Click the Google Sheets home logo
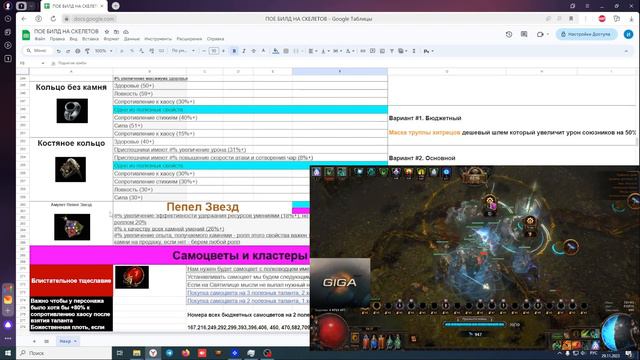 (x=26, y=35)
